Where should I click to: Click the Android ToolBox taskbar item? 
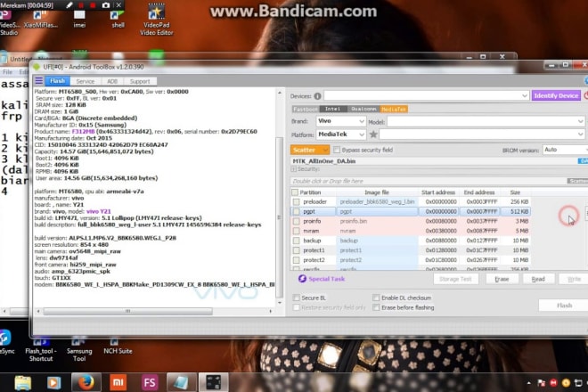213,382
